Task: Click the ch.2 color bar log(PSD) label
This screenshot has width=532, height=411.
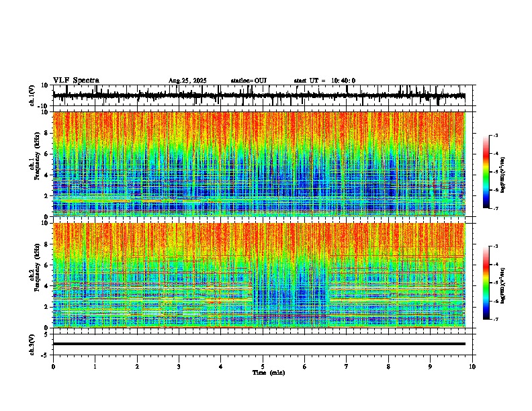Action: pos(502,285)
